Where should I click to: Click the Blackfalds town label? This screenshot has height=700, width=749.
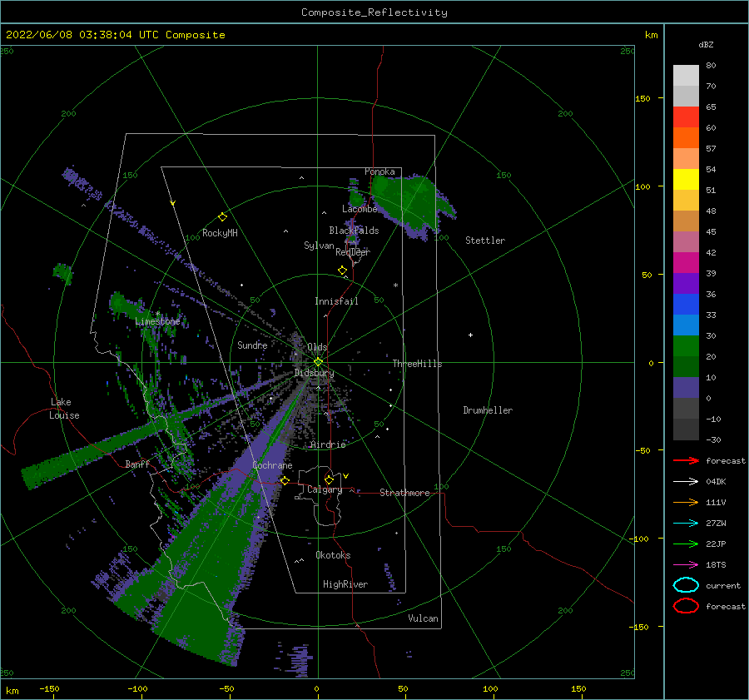point(354,231)
